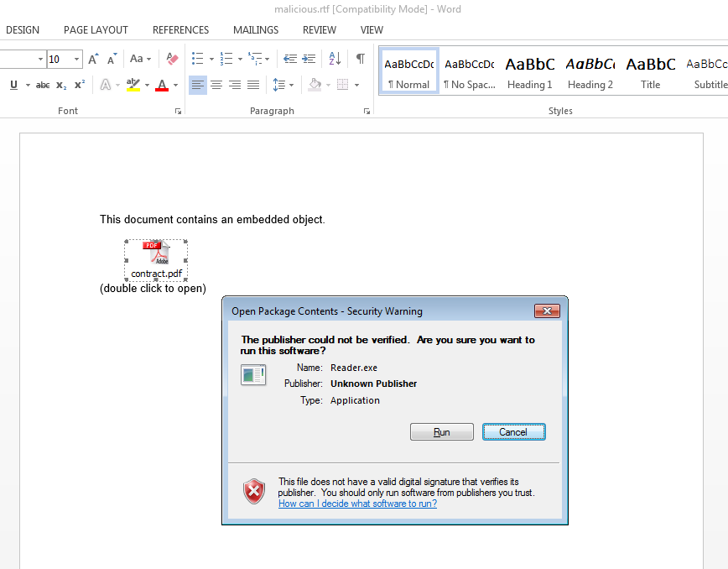Apply strikethrough formatting
The height and width of the screenshot is (569, 728).
point(43,85)
